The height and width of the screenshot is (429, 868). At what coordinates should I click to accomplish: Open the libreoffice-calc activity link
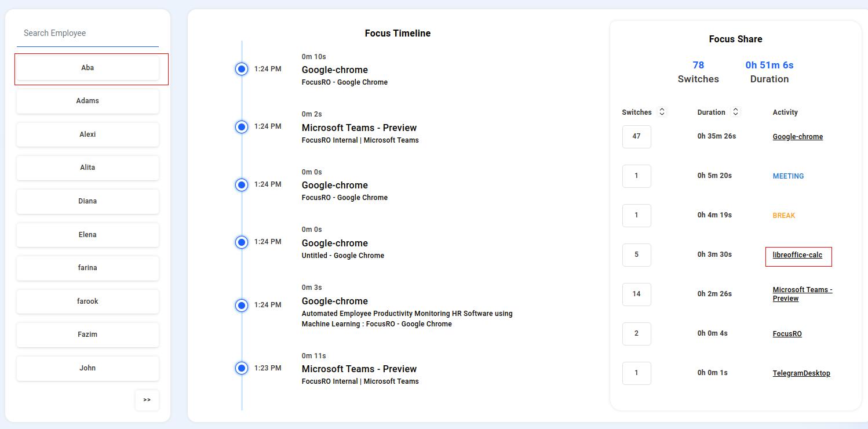pos(798,255)
